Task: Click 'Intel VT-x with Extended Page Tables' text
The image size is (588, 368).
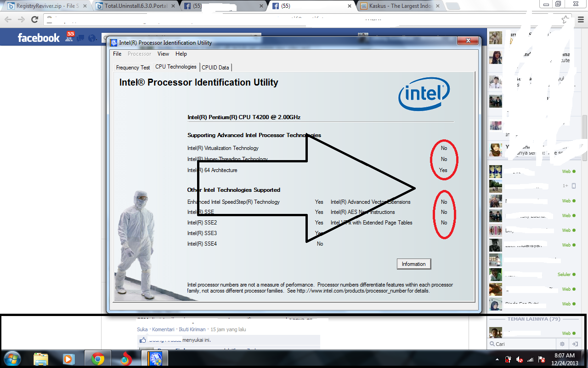Action: coord(372,223)
